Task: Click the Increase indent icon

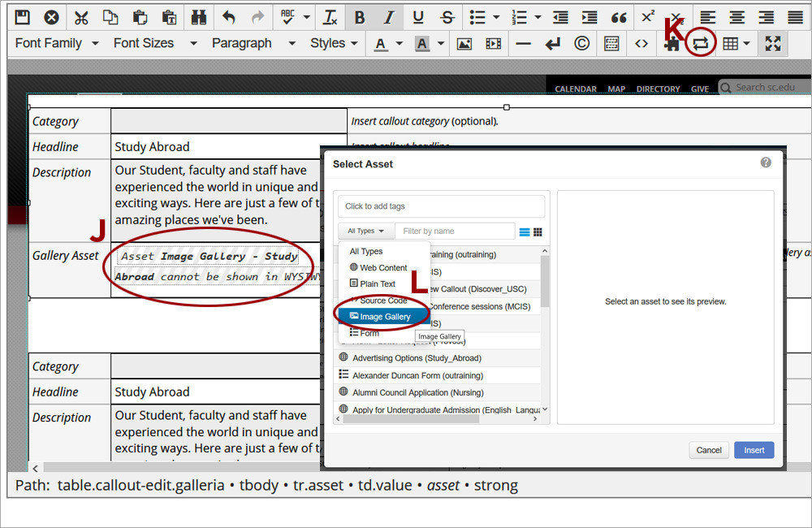Action: click(590, 18)
